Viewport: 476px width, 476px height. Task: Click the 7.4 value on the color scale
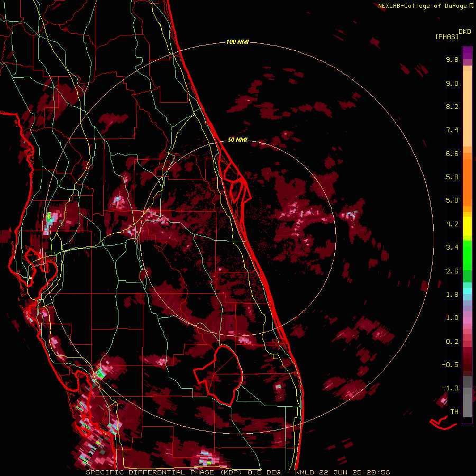tap(452, 130)
